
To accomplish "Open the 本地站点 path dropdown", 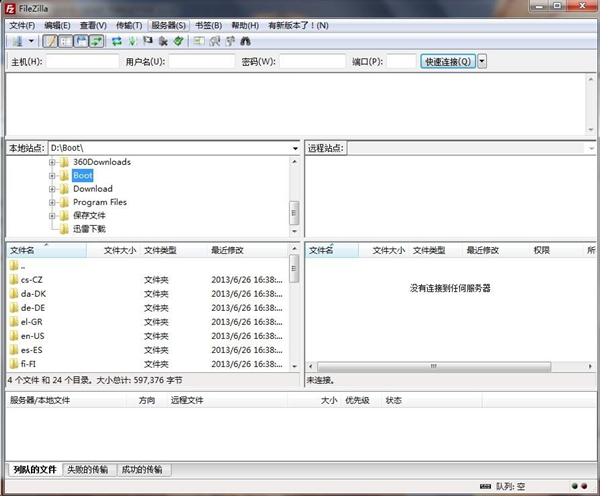I will 295,148.
